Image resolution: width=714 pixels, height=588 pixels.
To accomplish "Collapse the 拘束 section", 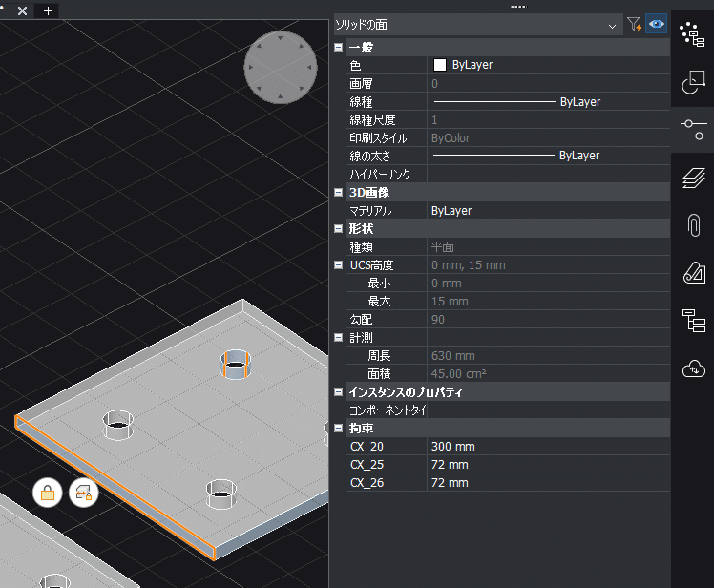I will [x=338, y=429].
